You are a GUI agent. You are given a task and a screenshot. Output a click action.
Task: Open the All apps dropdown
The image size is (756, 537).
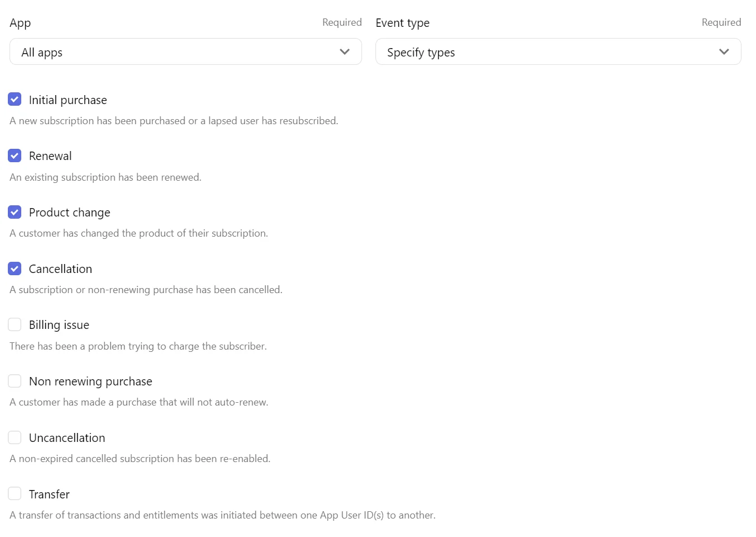(x=185, y=51)
